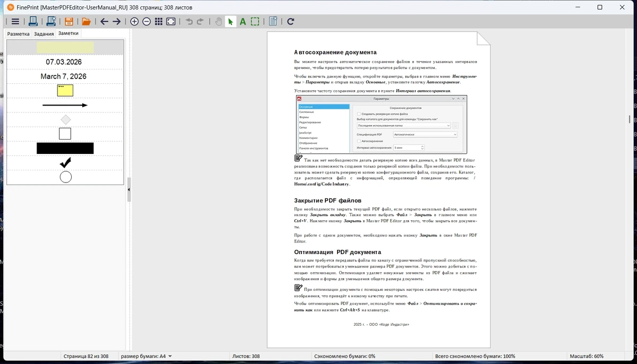Select the hand pan tool
Viewport: 637px width, 364px height.
(218, 22)
